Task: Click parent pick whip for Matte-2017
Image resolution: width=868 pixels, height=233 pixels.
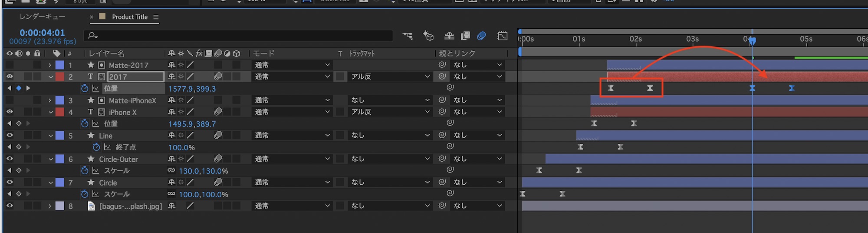Action: [442, 65]
